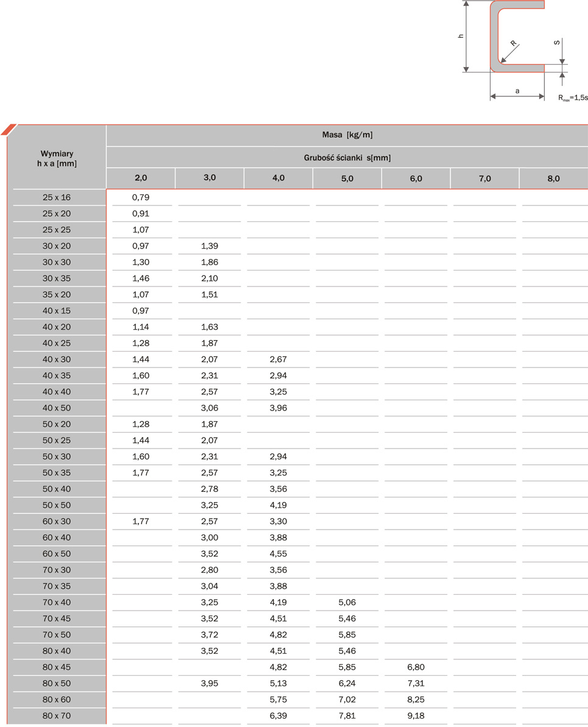Click the 25 x 16 row label

point(57,197)
